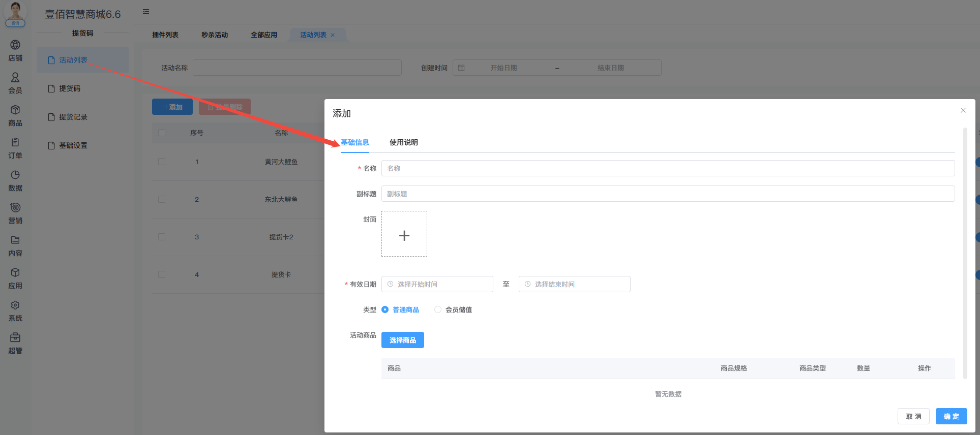Click the red 批量删除 button
This screenshot has height=435, width=980.
pyautogui.click(x=225, y=107)
